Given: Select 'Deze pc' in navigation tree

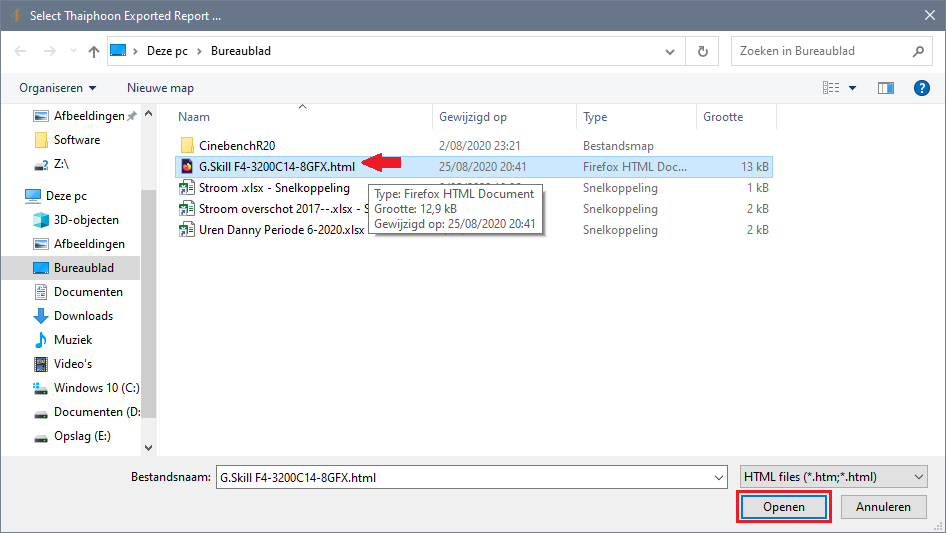Looking at the screenshot, I should pyautogui.click(x=66, y=196).
